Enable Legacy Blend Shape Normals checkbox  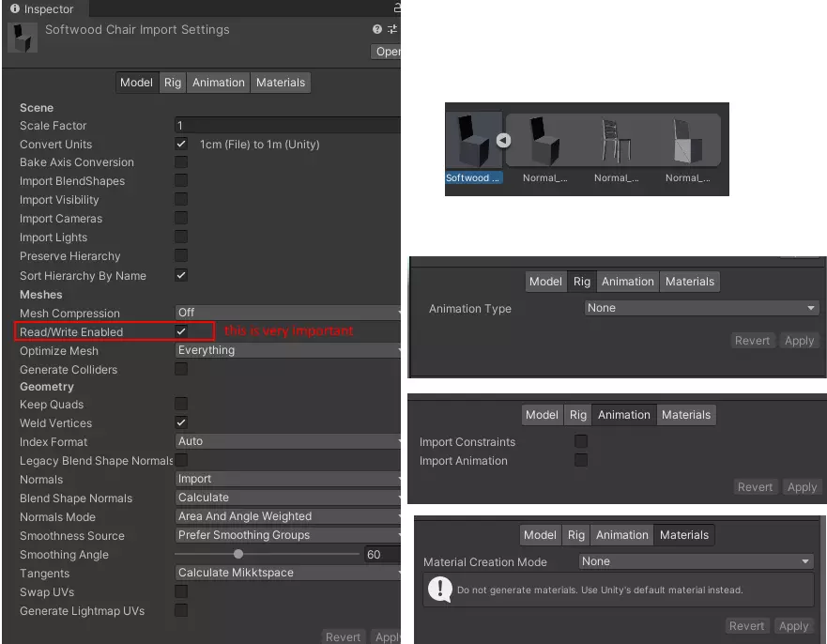click(x=181, y=460)
